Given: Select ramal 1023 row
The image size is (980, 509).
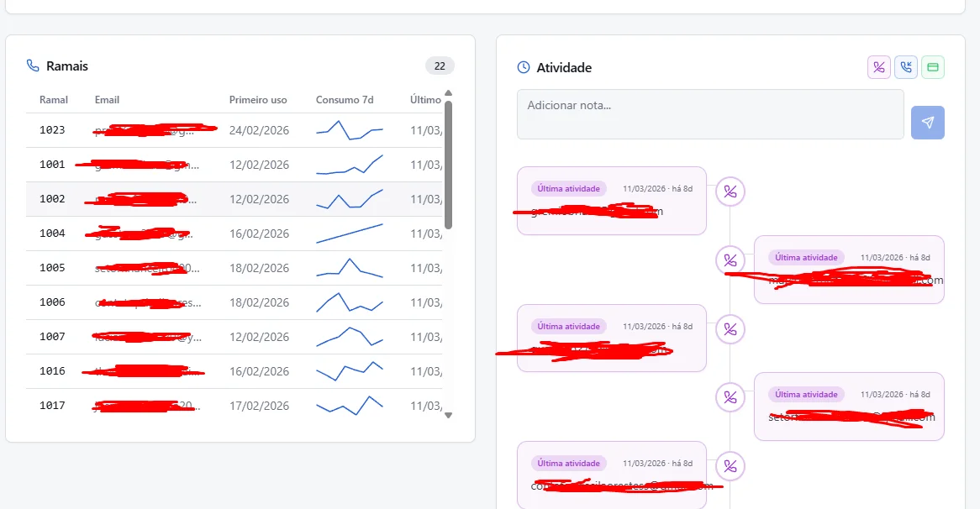Looking at the screenshot, I should pyautogui.click(x=234, y=130).
